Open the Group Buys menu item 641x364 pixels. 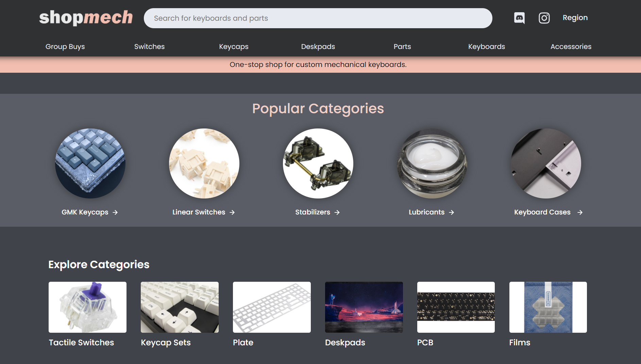coord(65,47)
